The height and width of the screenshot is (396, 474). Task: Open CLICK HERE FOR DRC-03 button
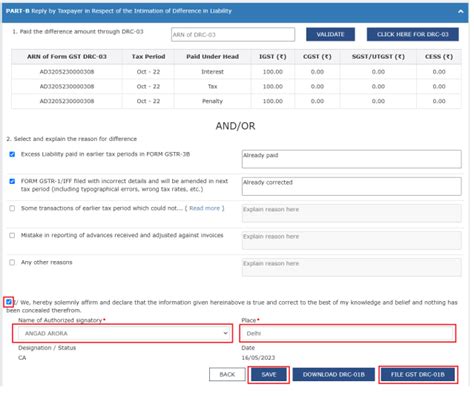[413, 34]
